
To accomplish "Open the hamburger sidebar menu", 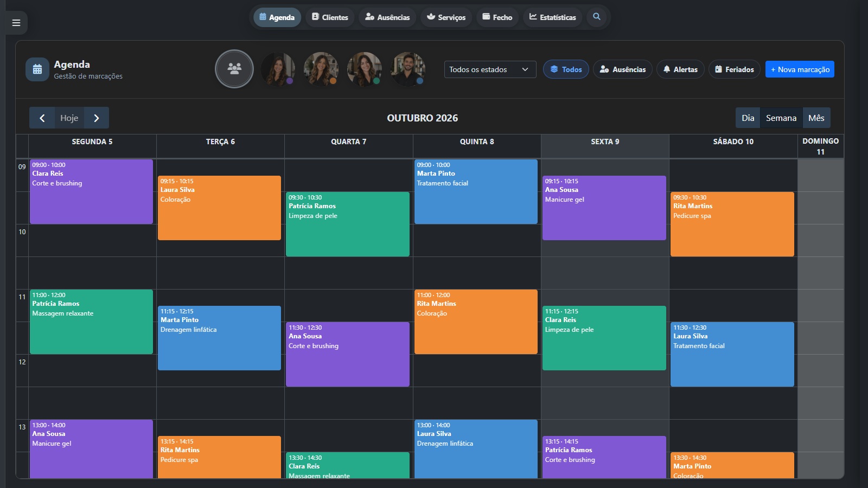I will 16,23.
